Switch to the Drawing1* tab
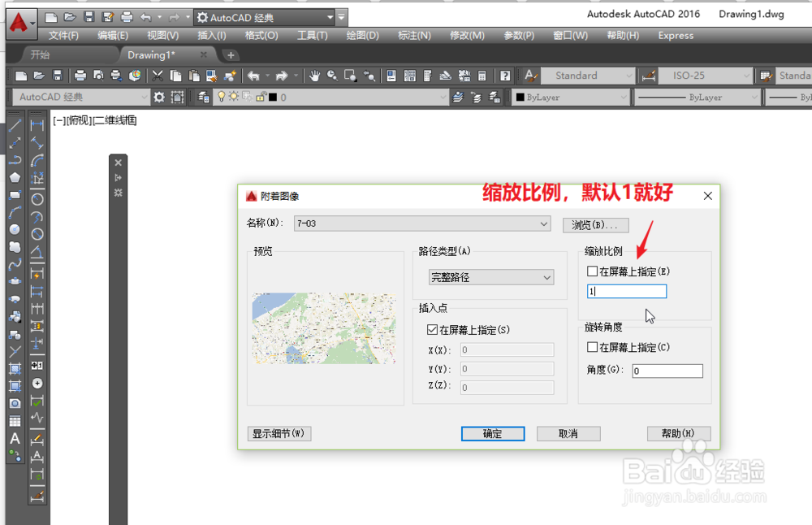This screenshot has width=812, height=525. [x=151, y=54]
